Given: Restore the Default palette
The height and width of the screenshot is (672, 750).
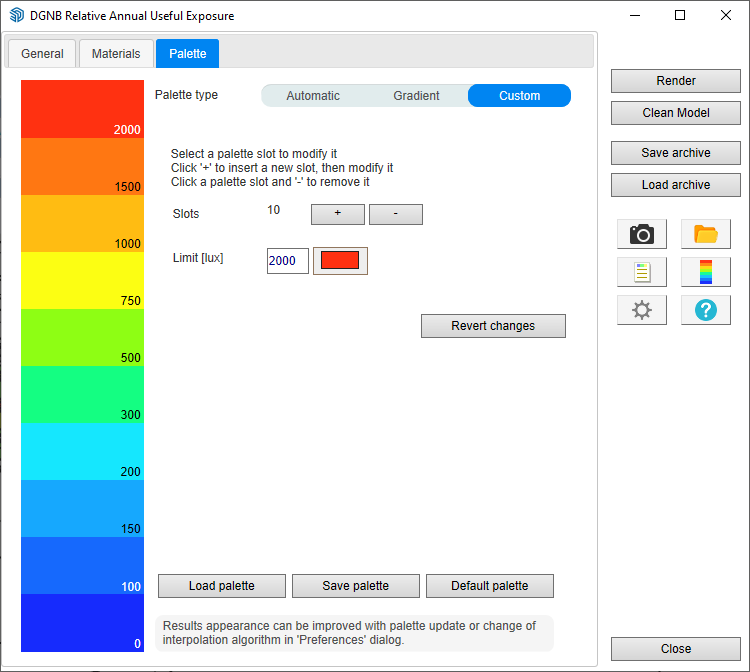Looking at the screenshot, I should (x=490, y=586).
